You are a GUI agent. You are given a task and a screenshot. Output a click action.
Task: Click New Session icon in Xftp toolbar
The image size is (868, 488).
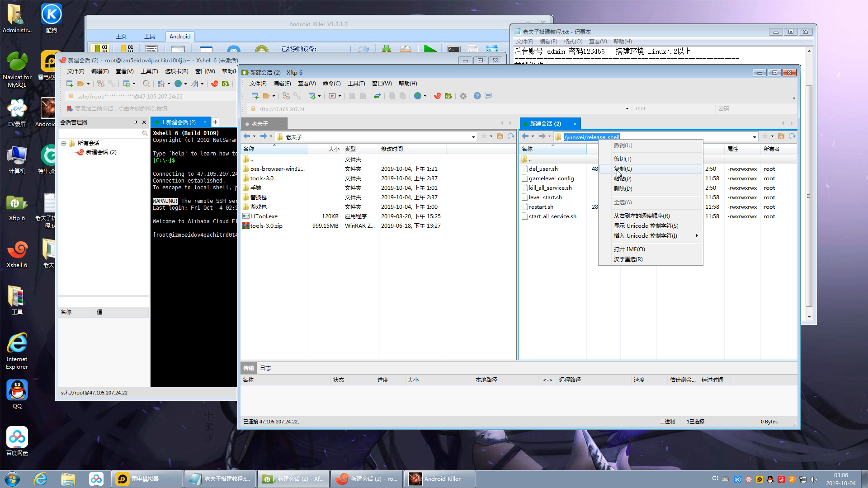255,96
